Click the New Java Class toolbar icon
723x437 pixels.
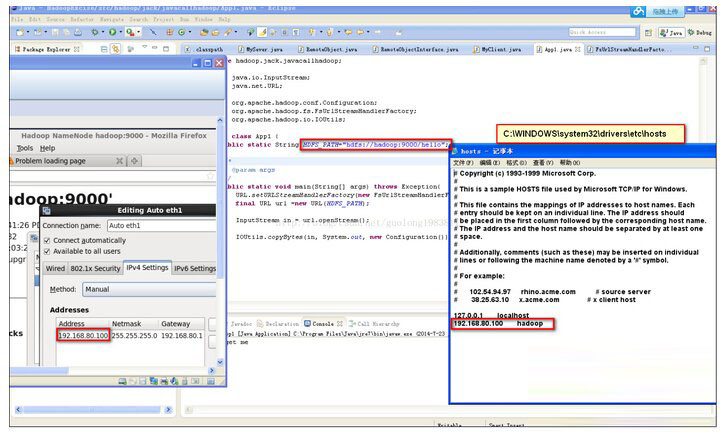[x=181, y=32]
